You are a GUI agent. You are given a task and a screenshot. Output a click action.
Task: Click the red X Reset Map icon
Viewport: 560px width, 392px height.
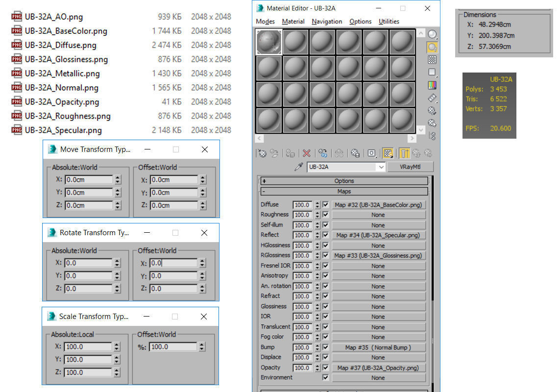click(306, 153)
